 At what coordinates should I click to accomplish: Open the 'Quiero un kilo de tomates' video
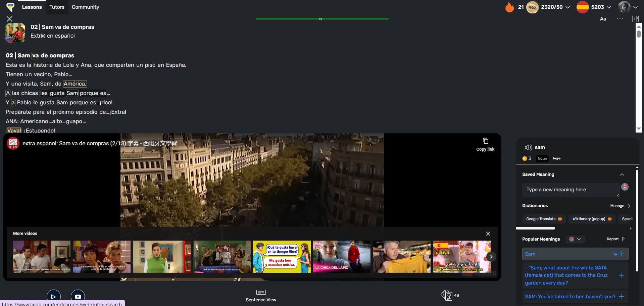point(462,256)
